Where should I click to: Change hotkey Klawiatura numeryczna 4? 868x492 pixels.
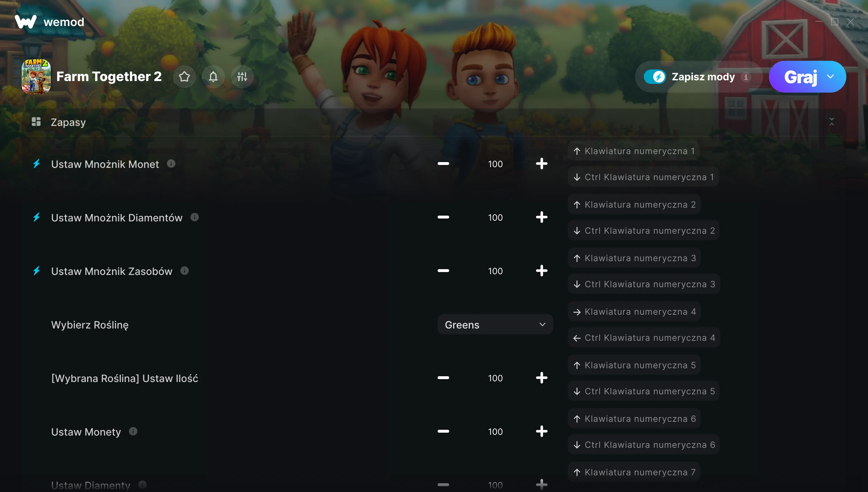click(x=634, y=311)
